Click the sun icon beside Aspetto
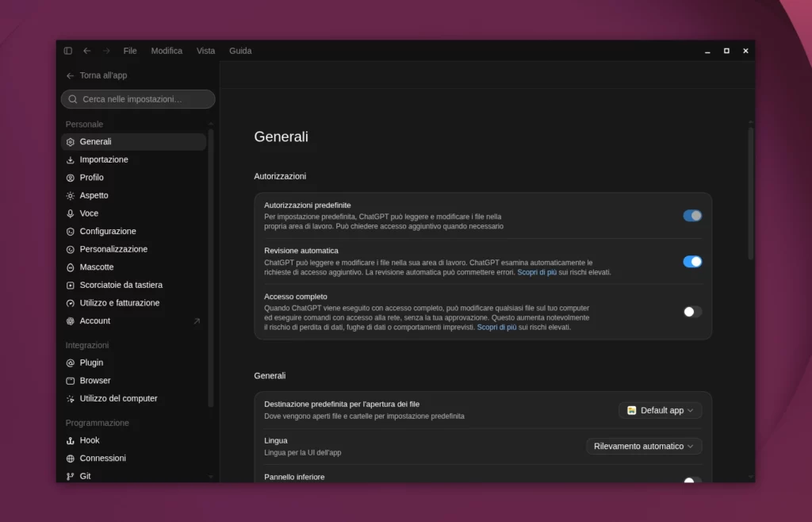 71,196
